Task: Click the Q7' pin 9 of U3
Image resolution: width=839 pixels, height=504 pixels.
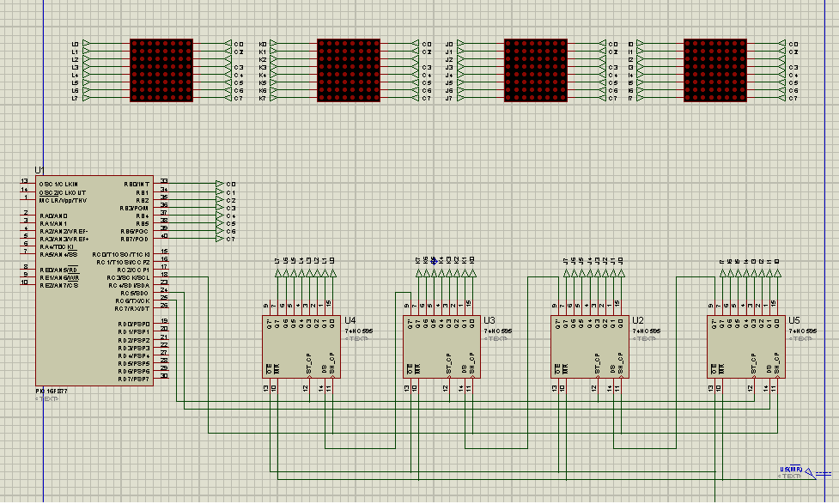Action: 410,308
